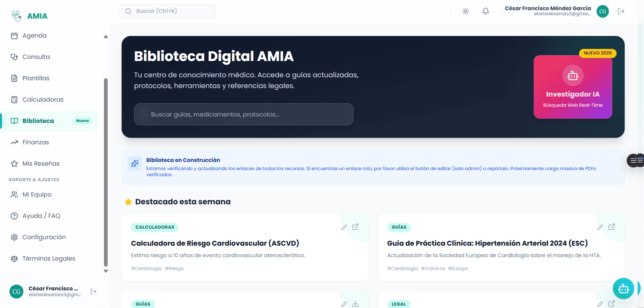Click the #Cardiología tag on ASCVD card

(x=146, y=268)
